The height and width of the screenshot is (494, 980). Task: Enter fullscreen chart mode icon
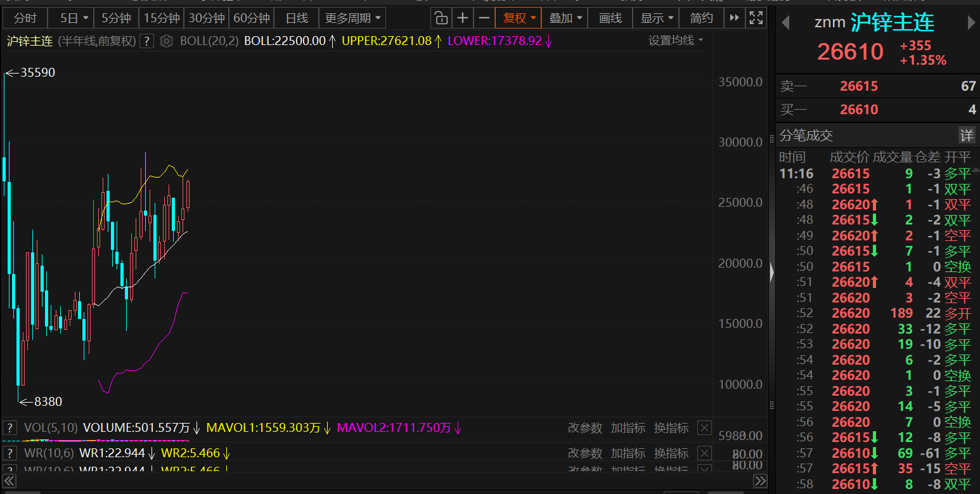point(755,18)
